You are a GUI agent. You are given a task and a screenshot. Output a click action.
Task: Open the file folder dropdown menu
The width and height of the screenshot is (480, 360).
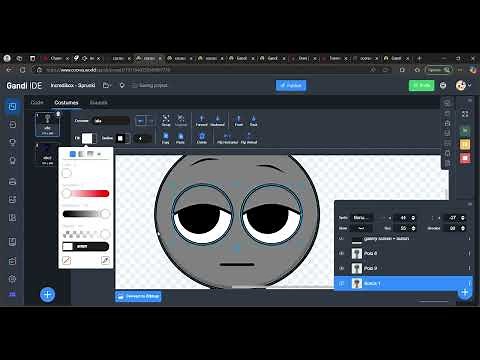107,85
